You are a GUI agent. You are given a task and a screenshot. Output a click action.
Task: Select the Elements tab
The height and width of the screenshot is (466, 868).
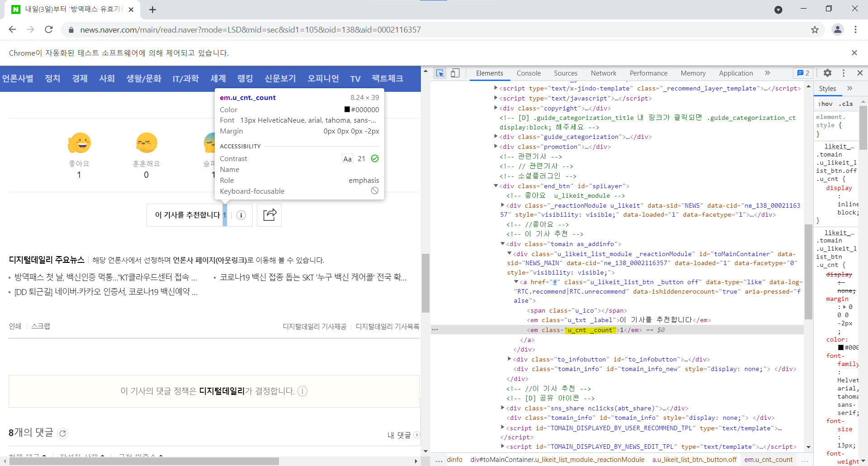point(490,73)
